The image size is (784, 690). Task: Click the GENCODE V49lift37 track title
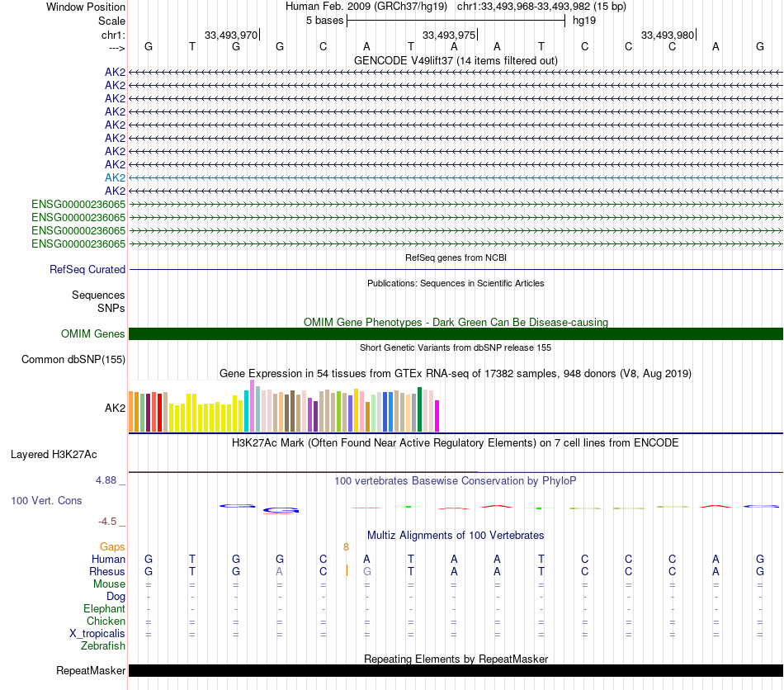pyautogui.click(x=456, y=60)
